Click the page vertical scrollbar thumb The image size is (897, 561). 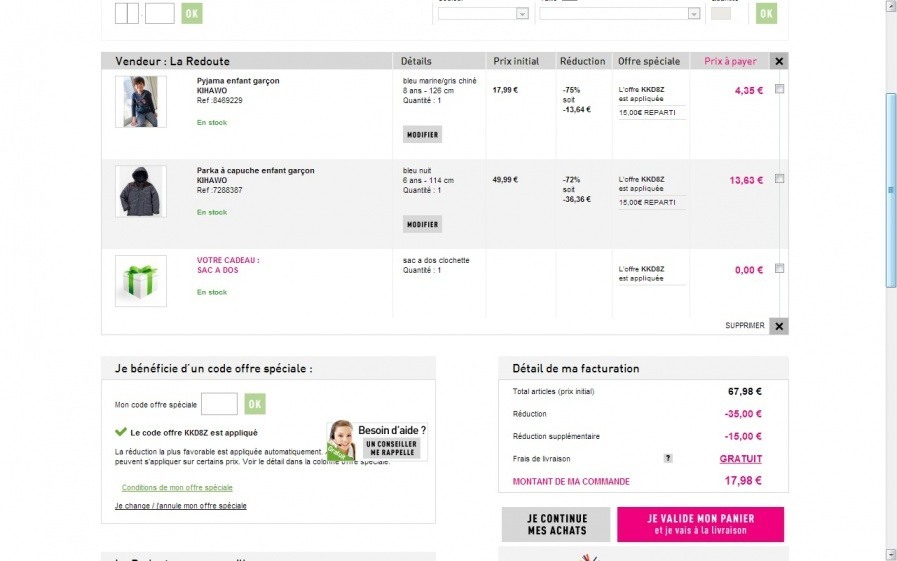click(x=891, y=190)
